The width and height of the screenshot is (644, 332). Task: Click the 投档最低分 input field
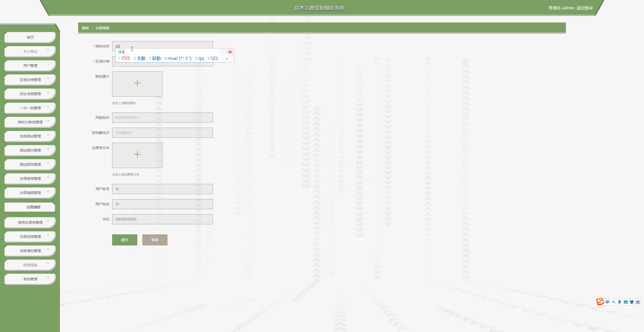tap(163, 133)
